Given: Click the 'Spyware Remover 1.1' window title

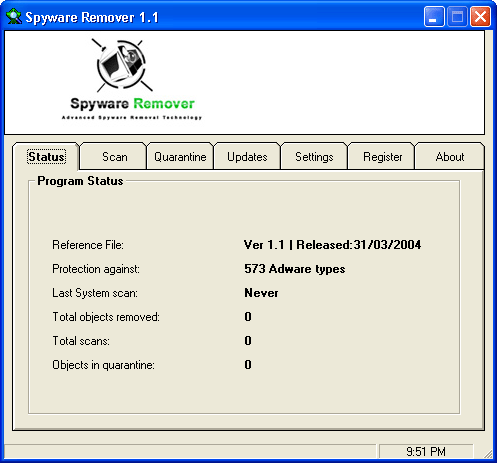Looking at the screenshot, I should (x=92, y=17).
